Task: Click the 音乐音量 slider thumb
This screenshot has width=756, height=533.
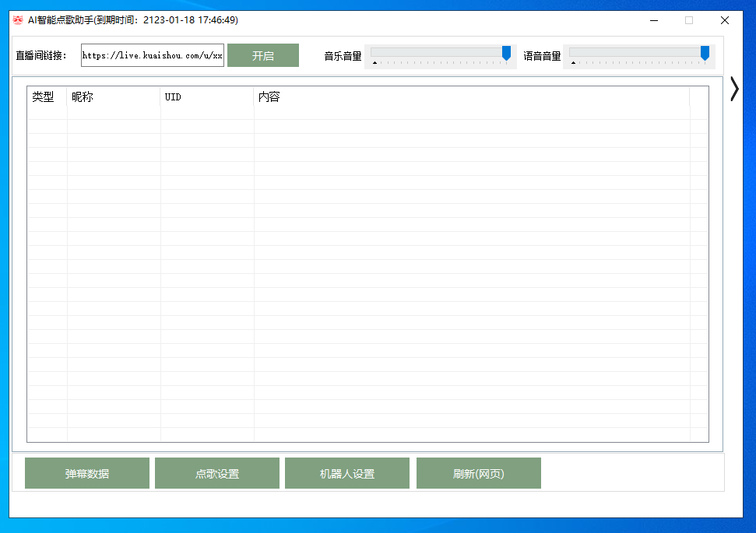Action: click(506, 53)
